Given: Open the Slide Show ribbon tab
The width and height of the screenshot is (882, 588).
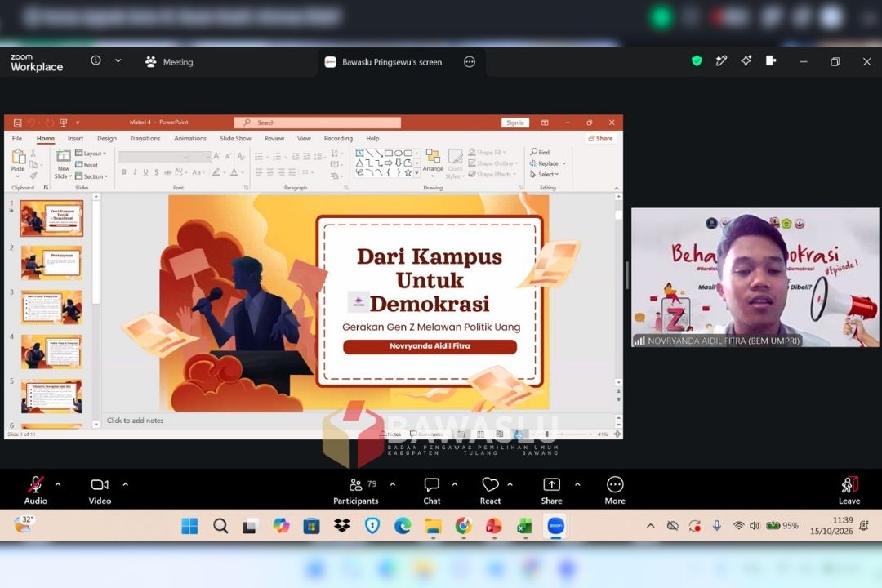Looking at the screenshot, I should pos(235,138).
